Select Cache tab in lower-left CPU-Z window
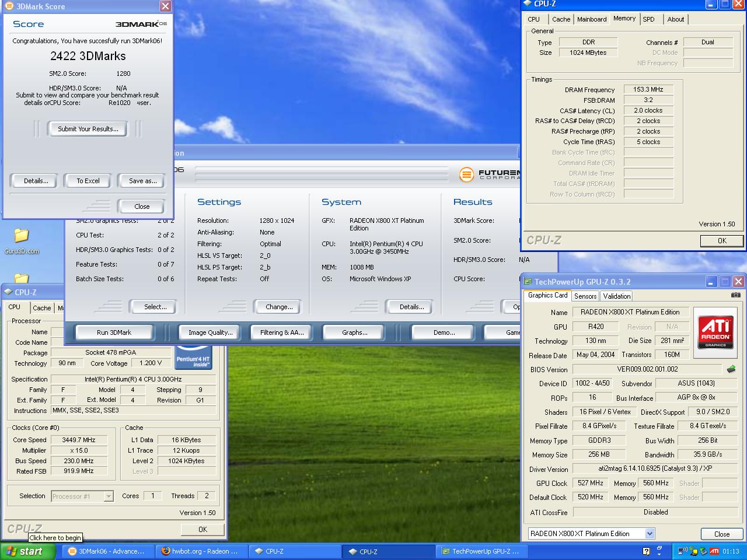This screenshot has width=747, height=560. pos(41,308)
